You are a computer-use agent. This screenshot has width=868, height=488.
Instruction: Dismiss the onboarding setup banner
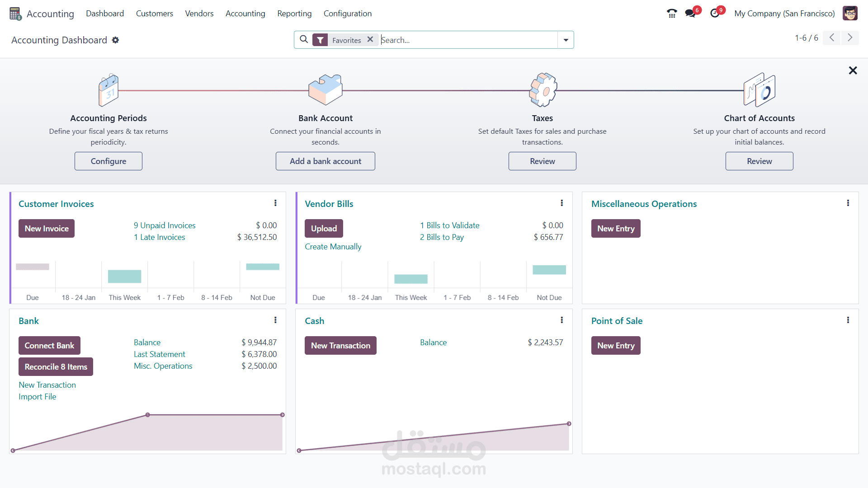point(853,70)
